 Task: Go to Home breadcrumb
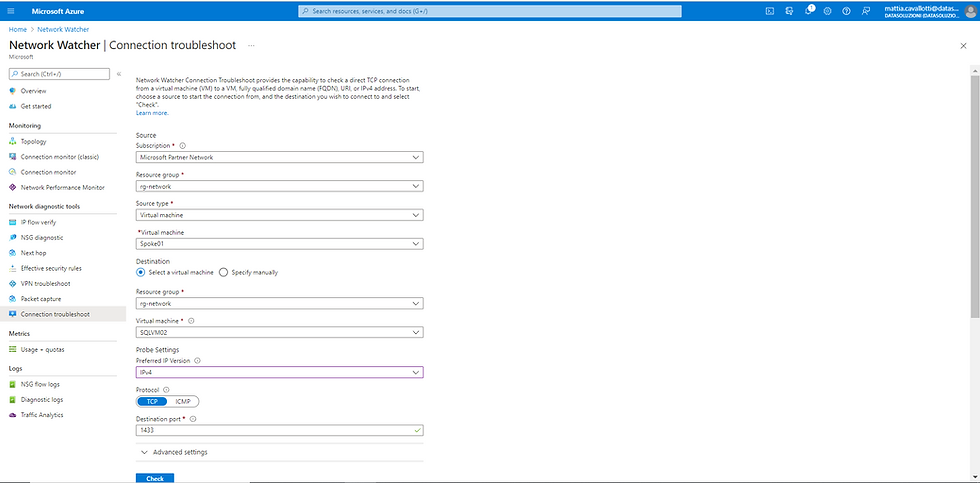[x=18, y=29]
